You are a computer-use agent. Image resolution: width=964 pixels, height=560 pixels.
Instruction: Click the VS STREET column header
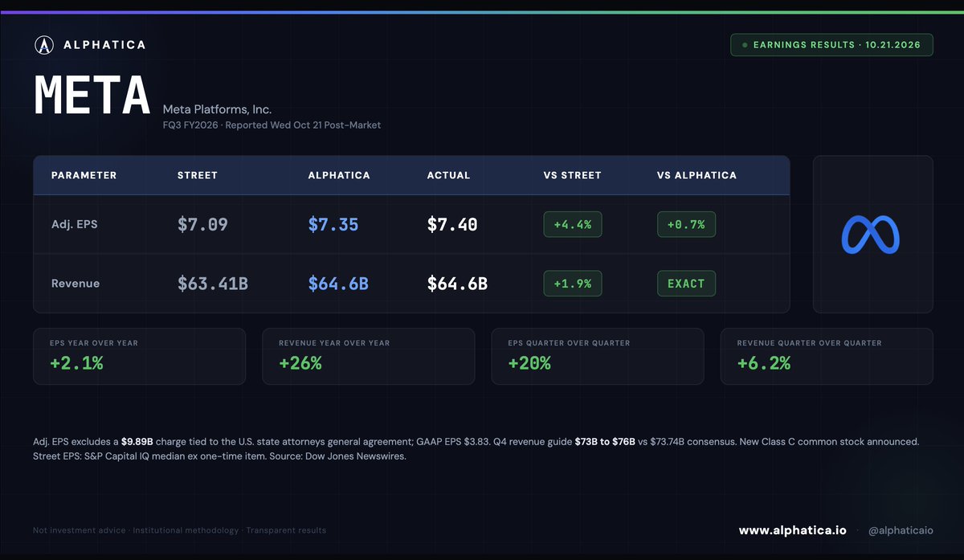click(572, 175)
